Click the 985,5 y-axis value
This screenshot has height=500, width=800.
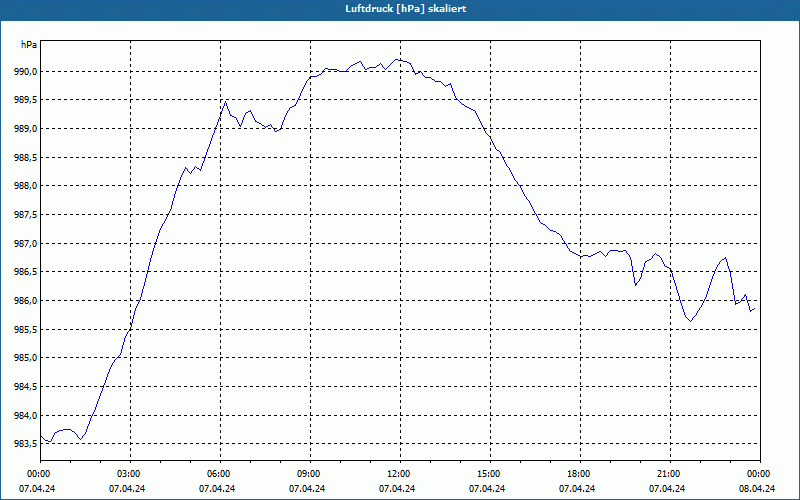(26, 330)
